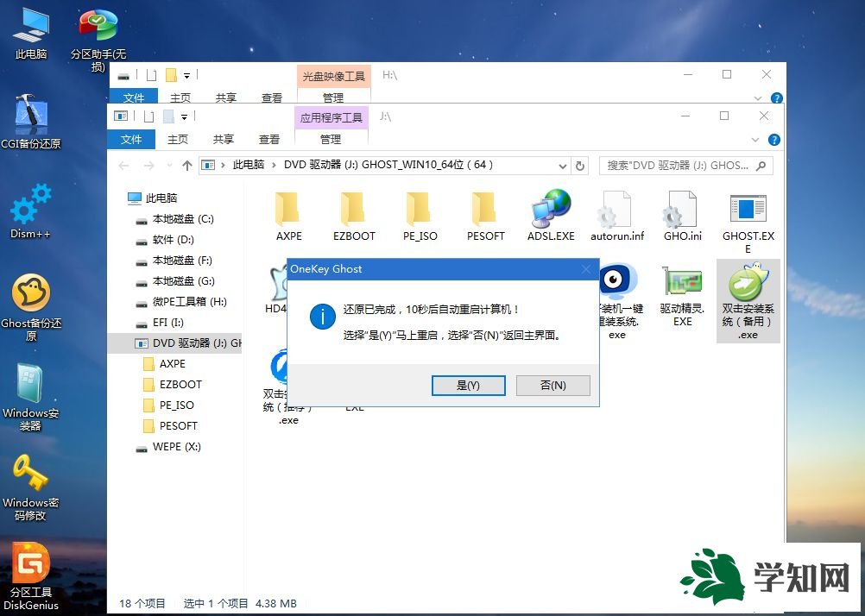Open Ghost备份还原 desktop shortcut
865x616 pixels.
coord(30,293)
